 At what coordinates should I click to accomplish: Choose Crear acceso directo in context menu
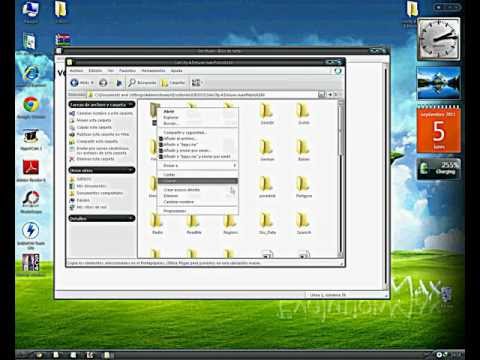[x=197, y=190]
